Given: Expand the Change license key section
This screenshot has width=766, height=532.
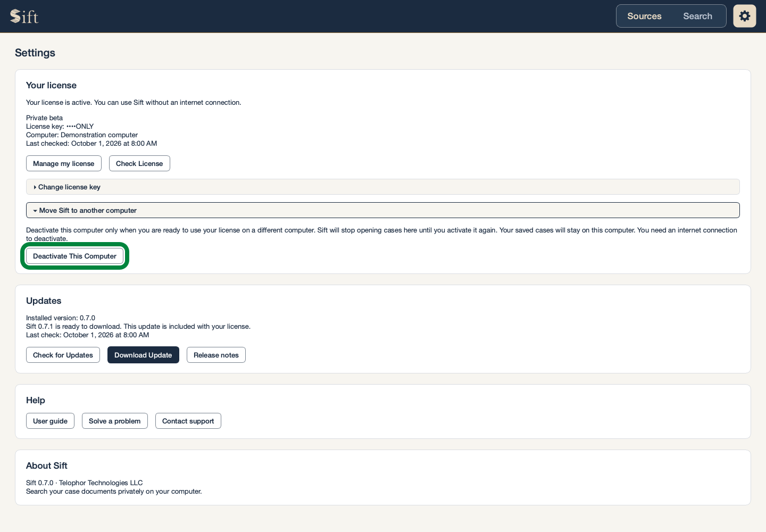Looking at the screenshot, I should pyautogui.click(x=383, y=187).
